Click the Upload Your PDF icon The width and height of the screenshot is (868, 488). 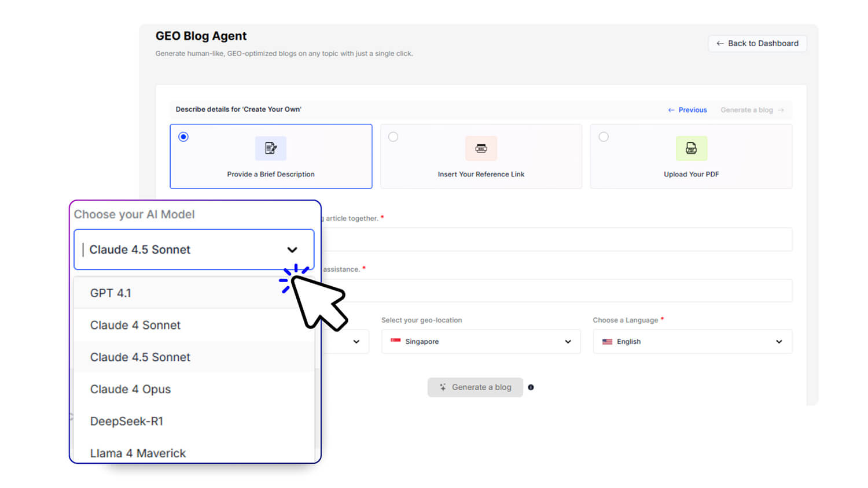click(691, 149)
